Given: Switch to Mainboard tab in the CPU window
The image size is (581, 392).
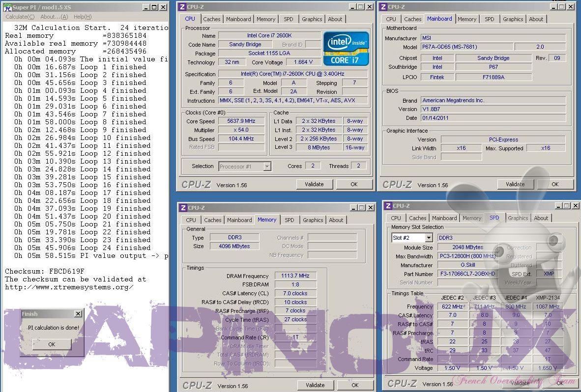Looking at the screenshot, I should click(x=238, y=19).
